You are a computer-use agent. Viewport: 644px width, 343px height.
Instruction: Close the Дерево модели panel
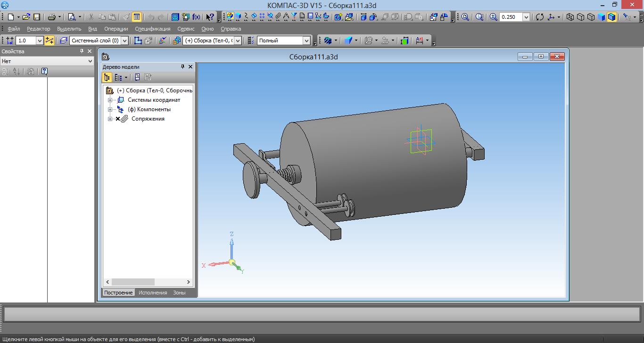pyautogui.click(x=190, y=67)
